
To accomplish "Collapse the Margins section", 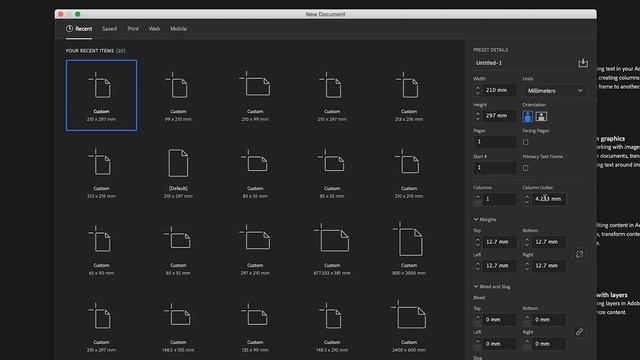I will tap(485, 219).
